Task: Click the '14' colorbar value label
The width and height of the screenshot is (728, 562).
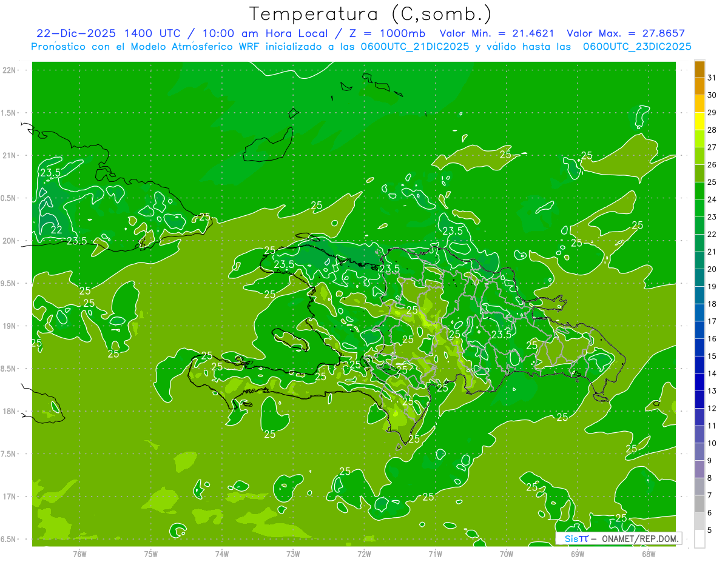Action: coord(712,374)
